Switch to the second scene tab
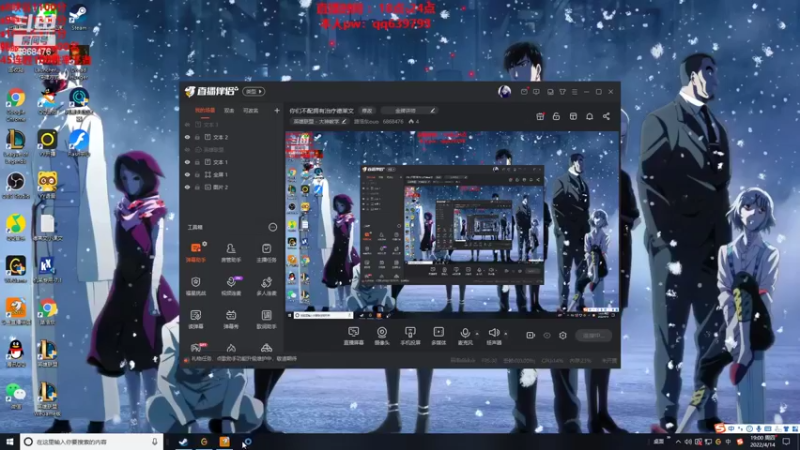The width and height of the screenshot is (800, 450). [229, 110]
